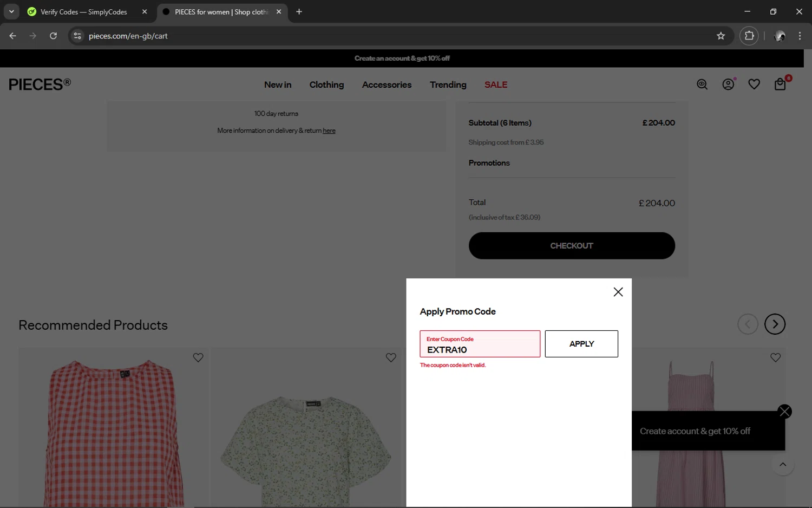This screenshot has width=812, height=508.
Task: Click the PIECES logo
Action: click(x=40, y=84)
